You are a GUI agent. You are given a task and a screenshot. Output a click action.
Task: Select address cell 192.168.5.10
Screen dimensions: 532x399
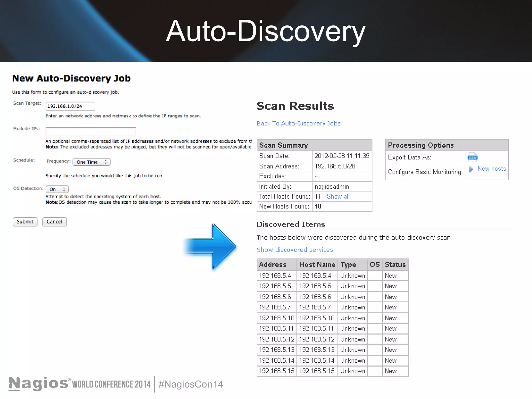[x=277, y=318]
